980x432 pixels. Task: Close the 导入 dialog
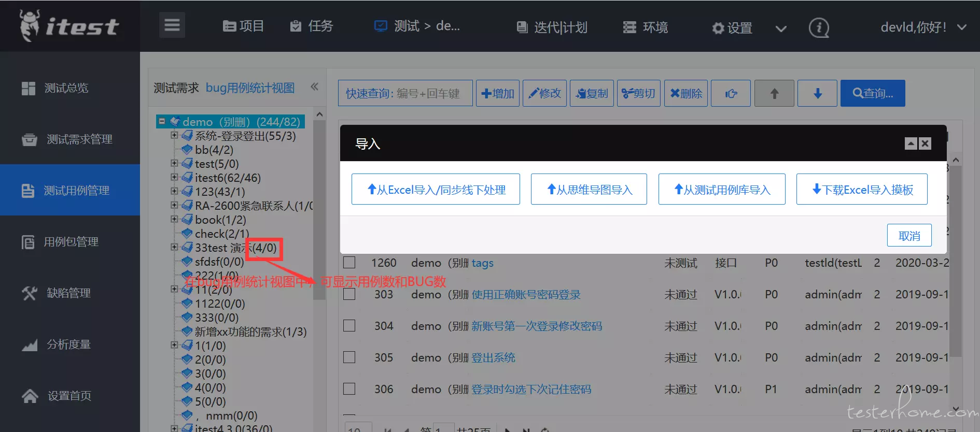pos(925,143)
